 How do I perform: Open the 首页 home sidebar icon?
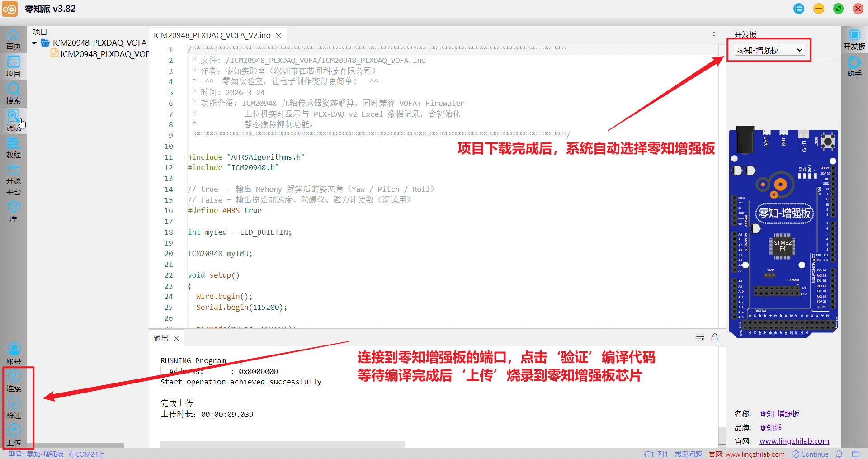tap(13, 39)
